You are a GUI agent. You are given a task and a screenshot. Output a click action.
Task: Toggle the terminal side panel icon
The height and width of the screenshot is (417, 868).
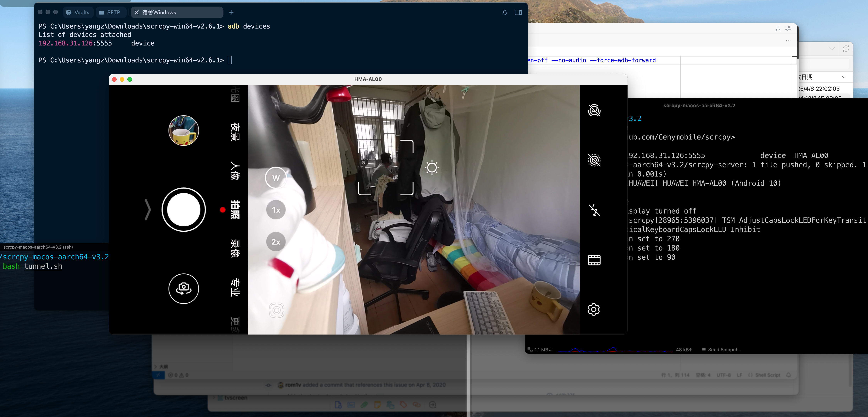pos(518,13)
